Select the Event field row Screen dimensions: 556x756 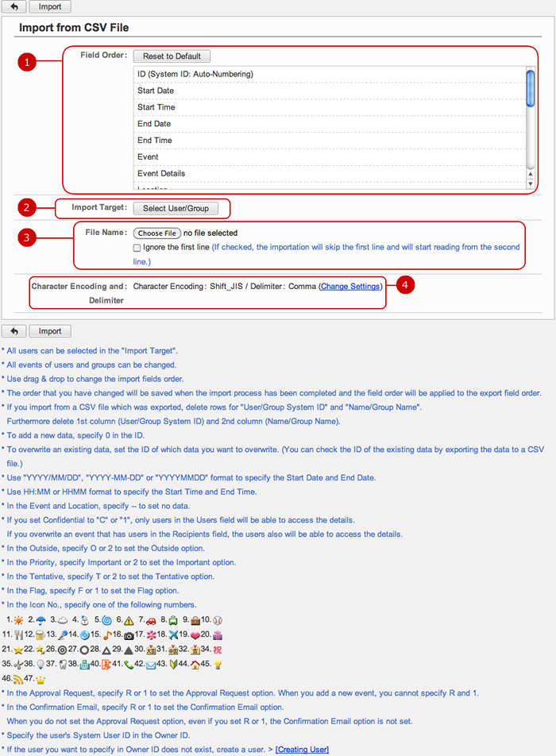tap(330, 156)
